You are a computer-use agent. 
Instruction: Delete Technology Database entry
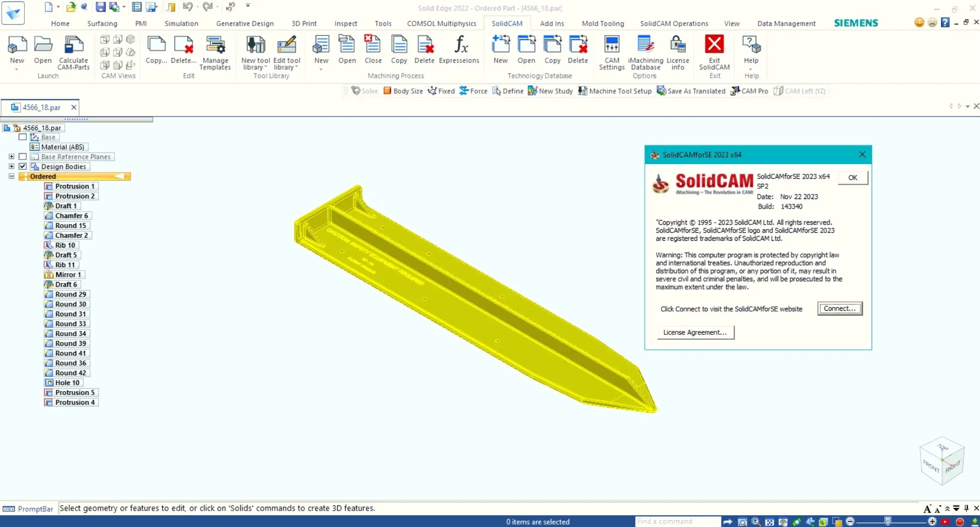[578, 49]
